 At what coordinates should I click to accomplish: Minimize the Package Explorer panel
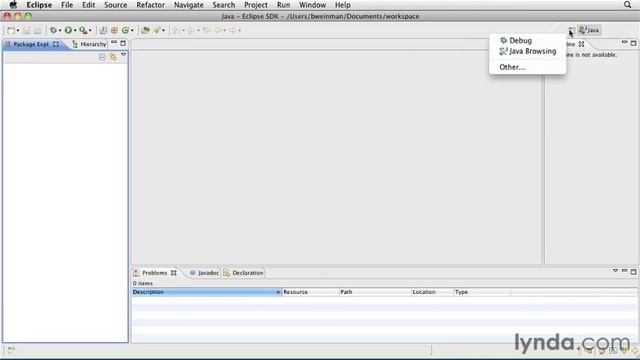(x=114, y=42)
